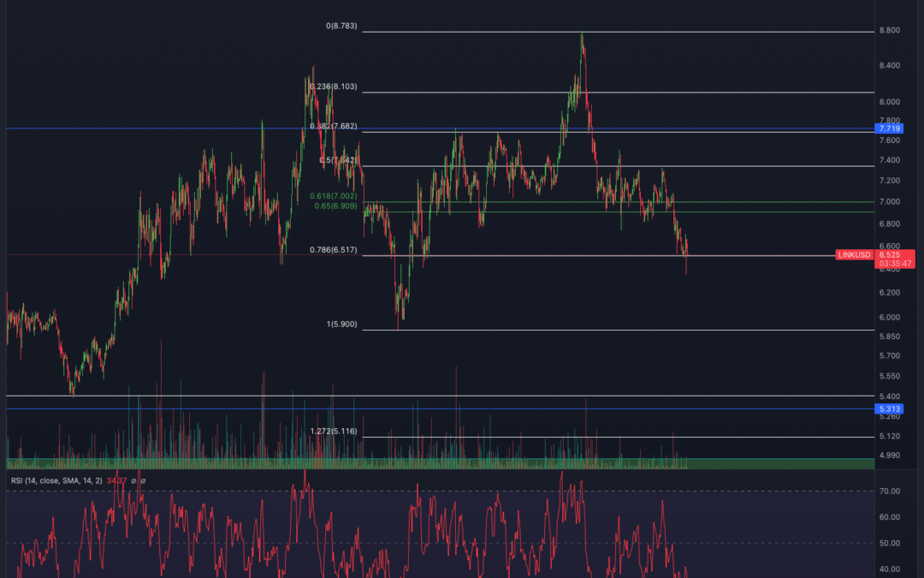Click the 7.000 price axis label

[889, 202]
